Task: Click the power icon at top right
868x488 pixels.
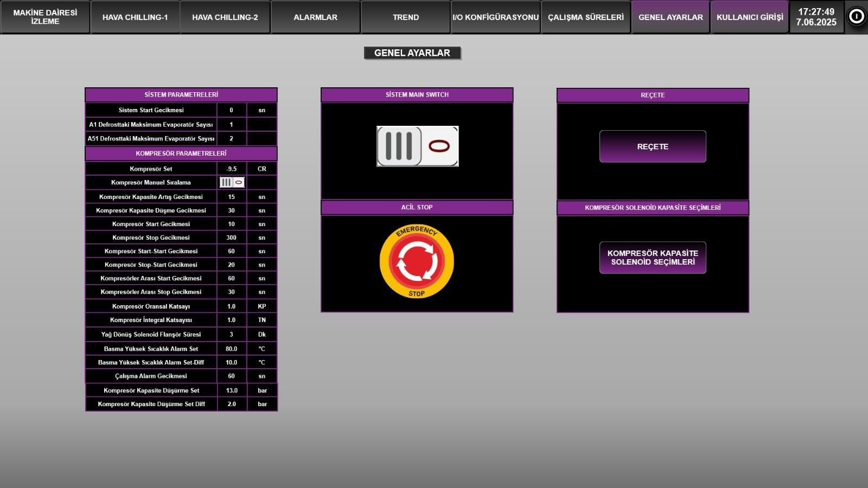Action: coord(856,17)
